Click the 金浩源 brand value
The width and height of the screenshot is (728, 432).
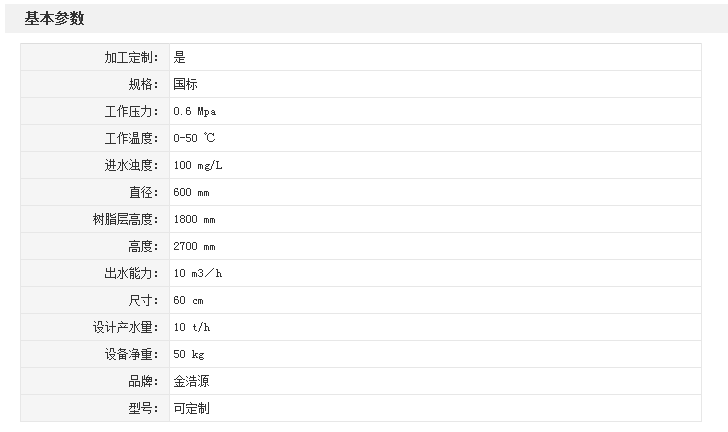click(x=191, y=381)
